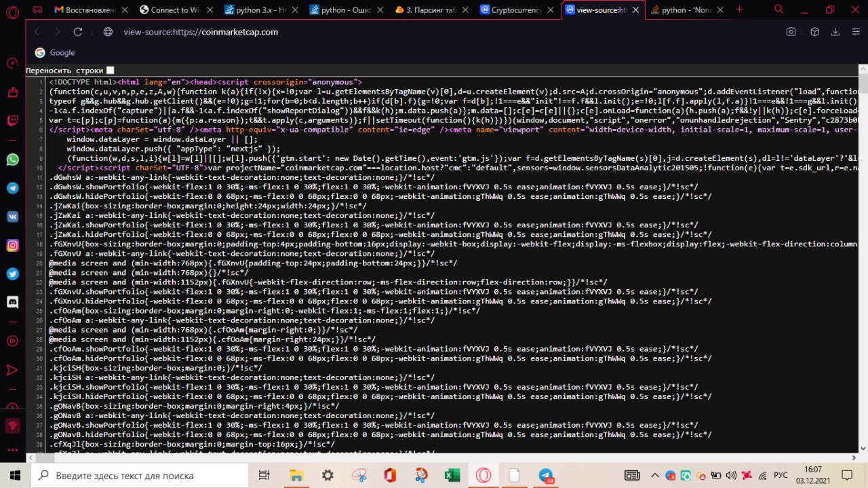The height and width of the screenshot is (488, 868).
Task: Open Task View on the taskbar
Action: click(264, 475)
